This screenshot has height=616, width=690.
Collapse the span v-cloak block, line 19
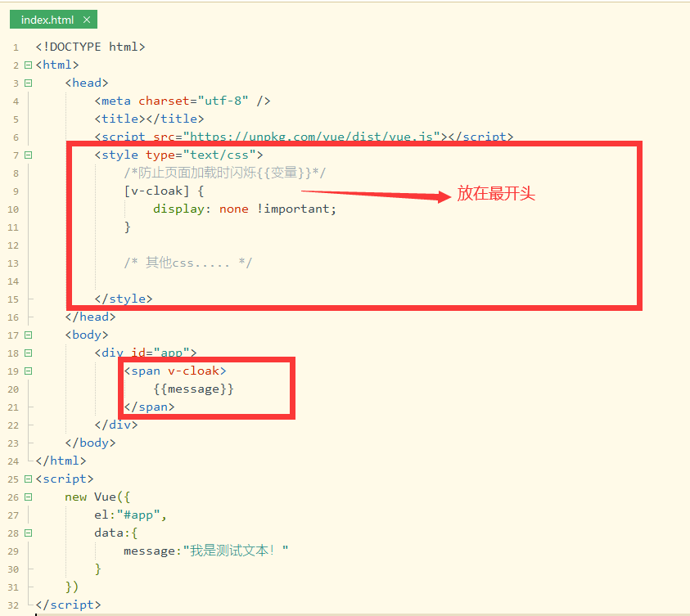(x=28, y=371)
